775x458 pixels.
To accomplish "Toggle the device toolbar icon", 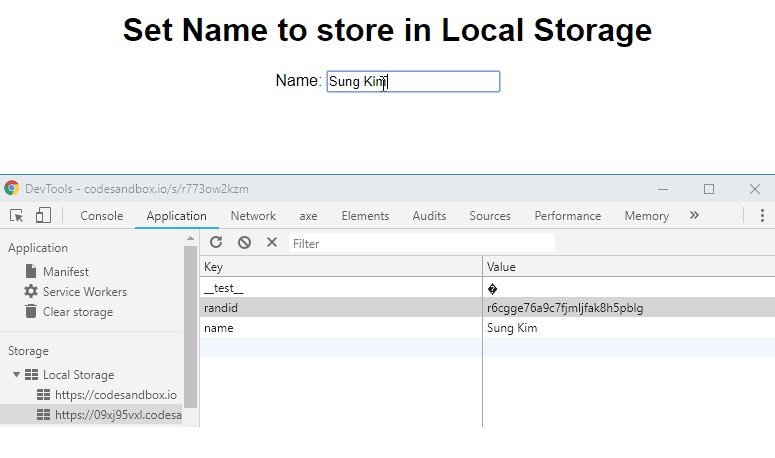I will [x=43, y=215].
